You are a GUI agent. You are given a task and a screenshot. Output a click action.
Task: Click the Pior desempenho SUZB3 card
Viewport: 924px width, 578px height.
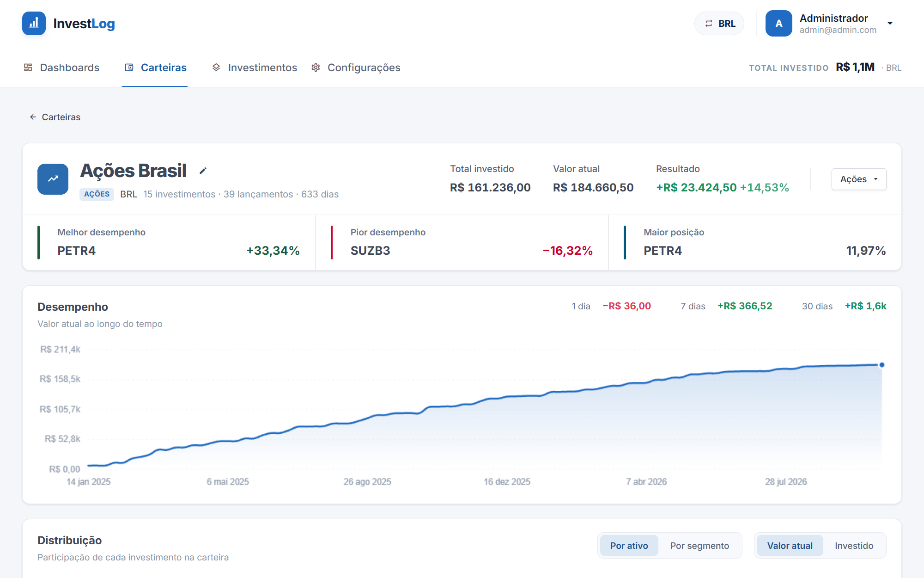tap(462, 242)
